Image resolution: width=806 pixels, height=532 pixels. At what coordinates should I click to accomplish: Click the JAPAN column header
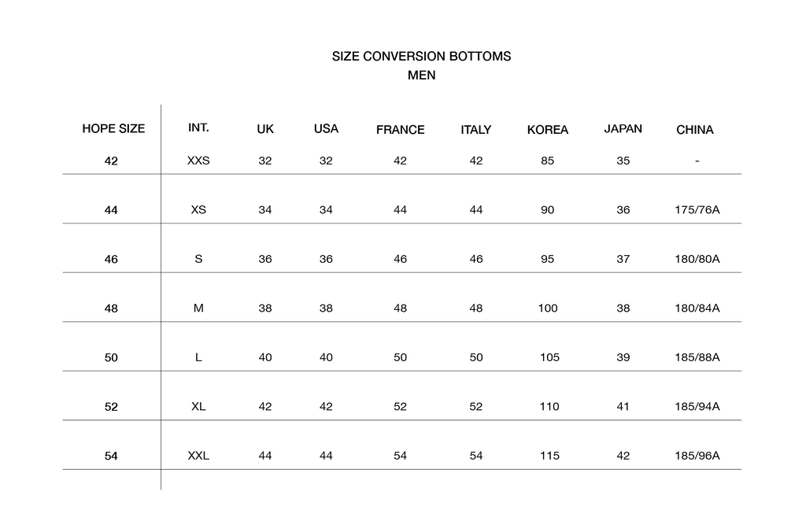point(623,128)
